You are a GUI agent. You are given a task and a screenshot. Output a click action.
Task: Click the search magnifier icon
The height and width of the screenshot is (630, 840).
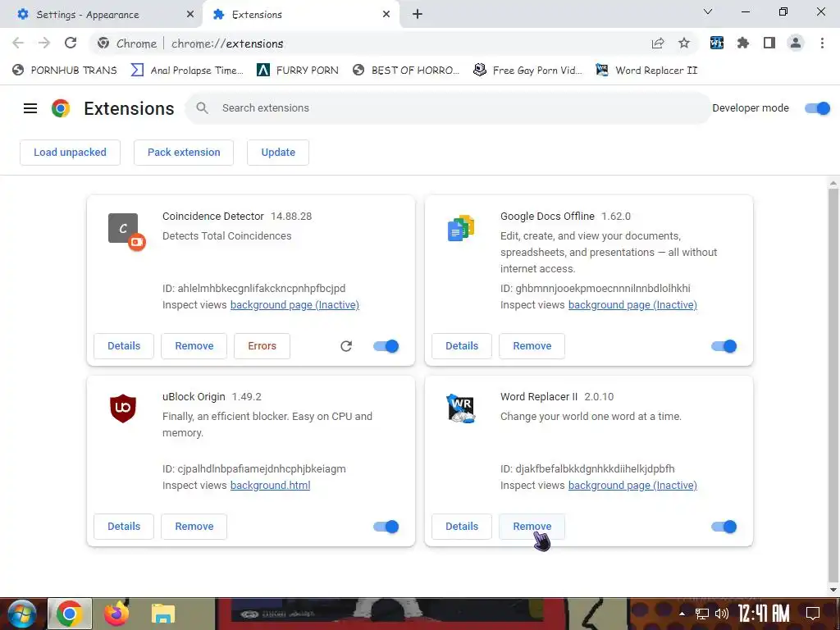click(202, 108)
